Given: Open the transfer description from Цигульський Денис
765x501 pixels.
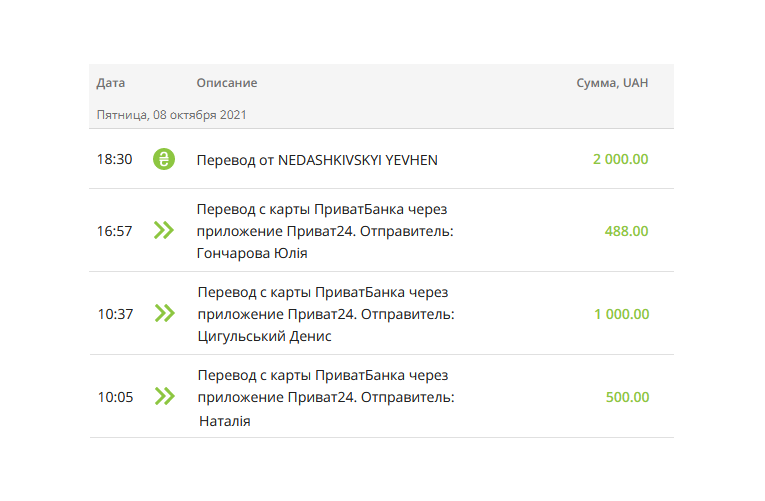Looking at the screenshot, I should click(x=326, y=314).
